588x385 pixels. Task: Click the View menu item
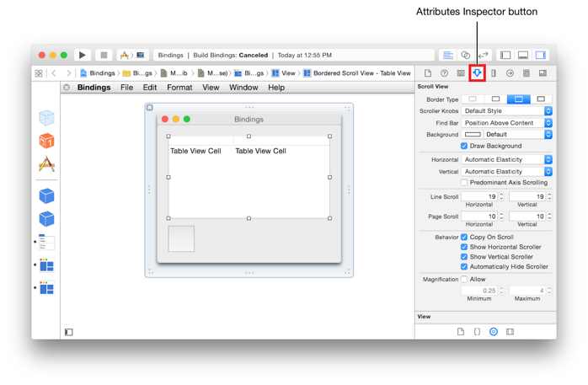pos(211,88)
